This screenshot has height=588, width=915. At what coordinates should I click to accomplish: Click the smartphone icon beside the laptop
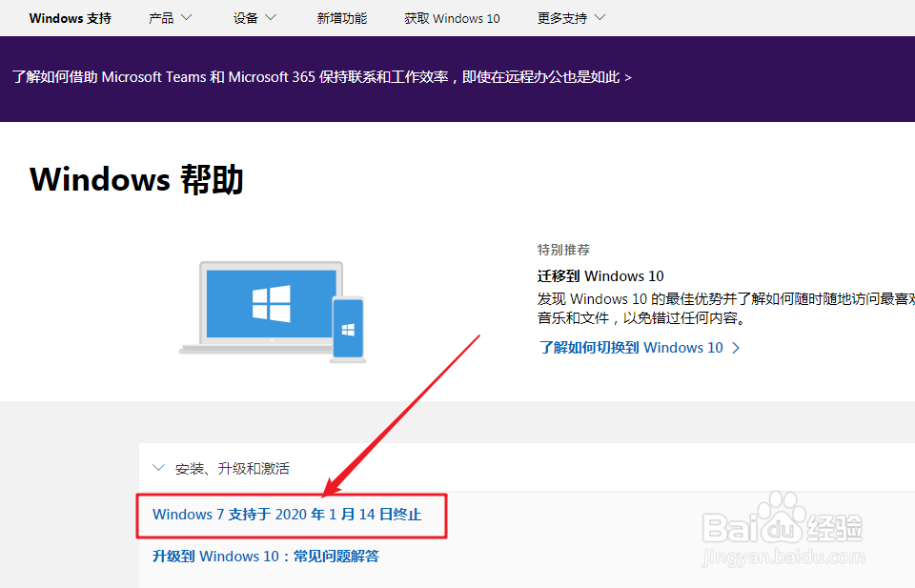[x=350, y=326]
